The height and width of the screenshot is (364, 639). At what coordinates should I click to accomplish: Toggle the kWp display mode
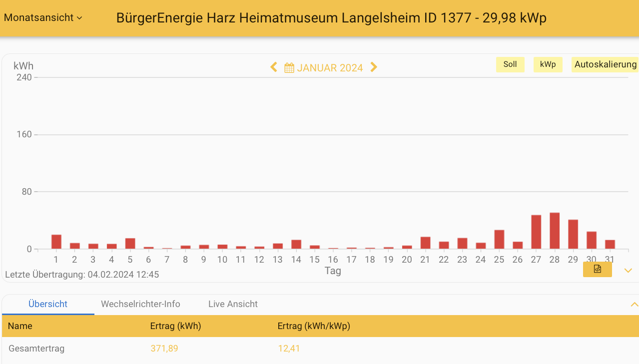(x=548, y=64)
